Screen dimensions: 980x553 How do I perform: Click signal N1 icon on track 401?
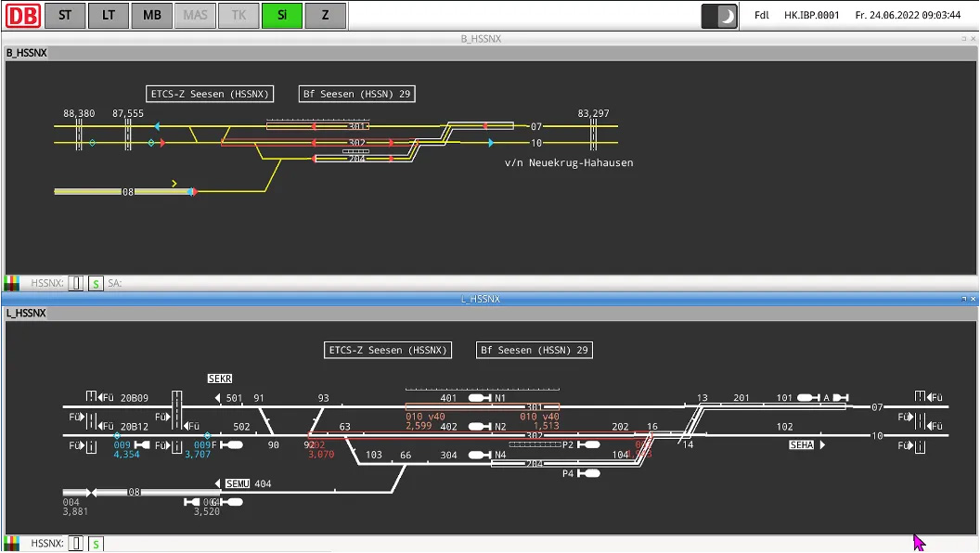480,398
